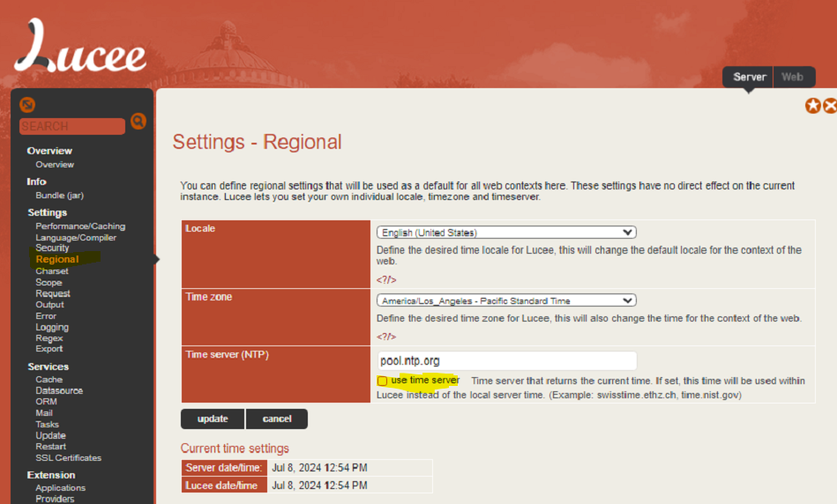
Task: Click the cancel button
Action: pos(277,419)
